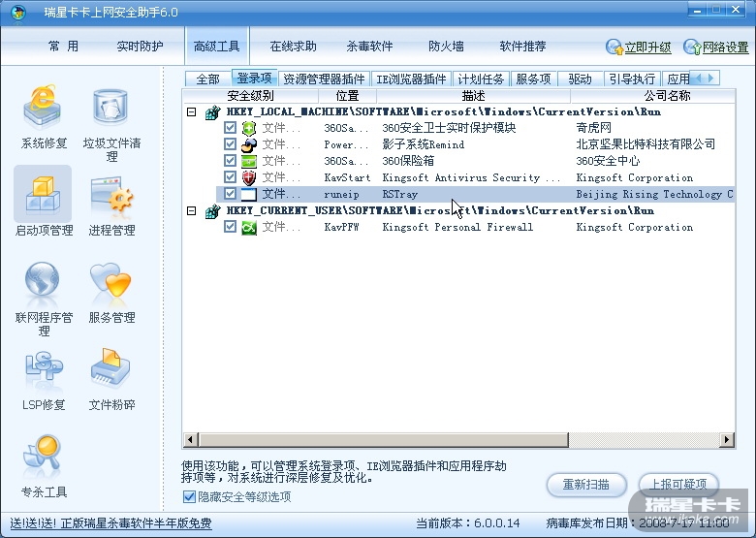Open the 网络设置 settings link
This screenshot has height=538, width=756.
[x=726, y=47]
